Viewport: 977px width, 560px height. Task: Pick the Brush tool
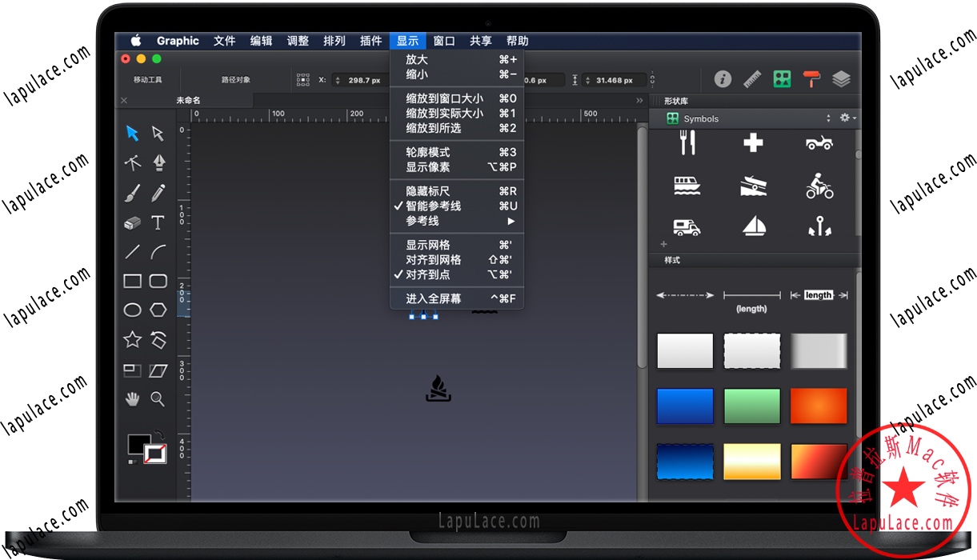(x=131, y=192)
